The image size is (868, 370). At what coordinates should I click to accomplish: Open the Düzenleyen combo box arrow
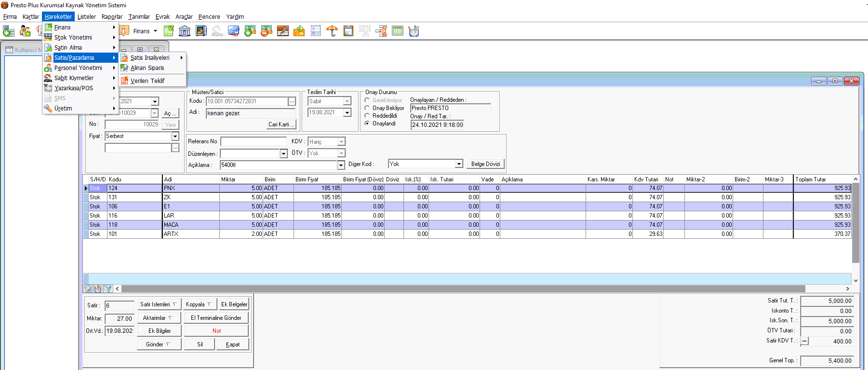284,154
